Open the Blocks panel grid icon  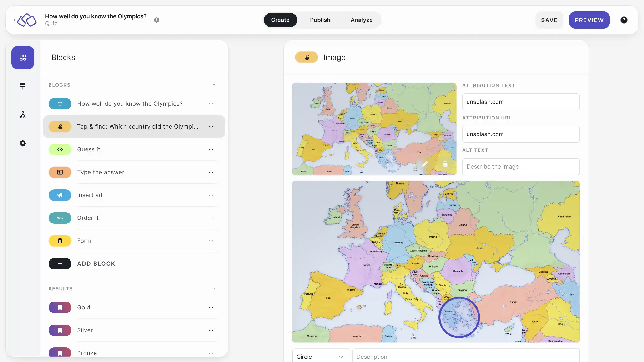pyautogui.click(x=23, y=57)
